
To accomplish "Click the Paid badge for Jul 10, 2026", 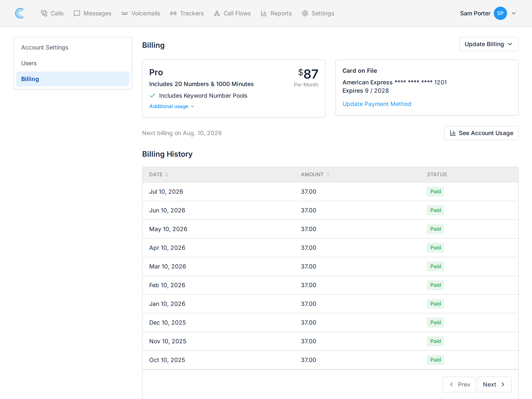I will (435, 192).
